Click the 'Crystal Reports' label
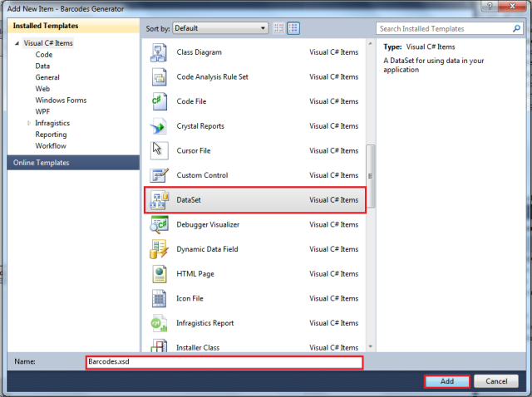This screenshot has height=397, width=532. coord(200,126)
